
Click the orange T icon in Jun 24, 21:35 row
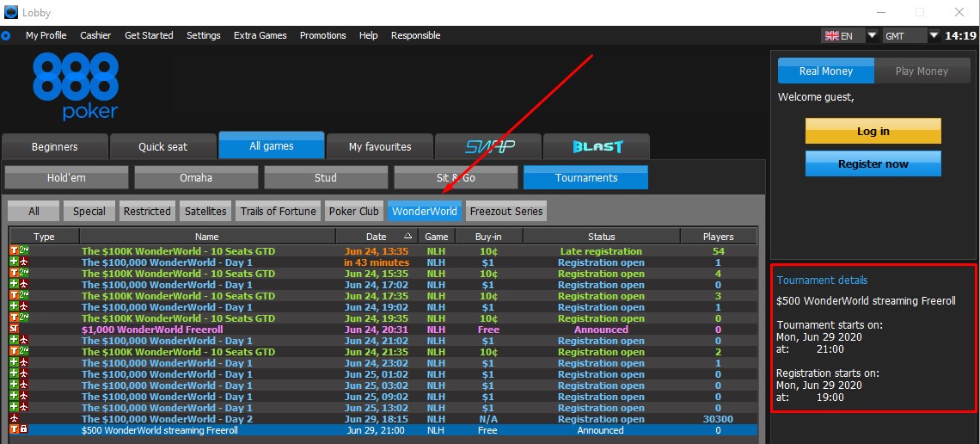[14, 351]
